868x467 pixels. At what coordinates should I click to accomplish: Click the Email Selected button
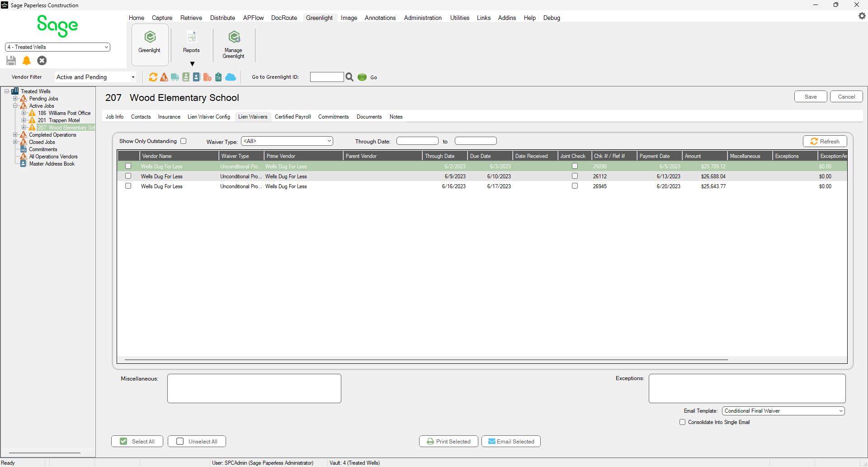pyautogui.click(x=511, y=441)
